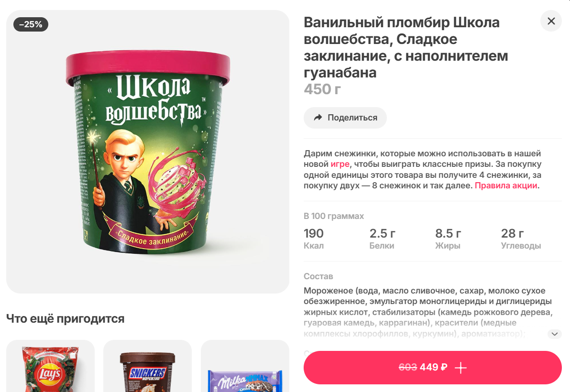Click the 190 Ккал nutrition value
The image size is (570, 392).
(314, 239)
